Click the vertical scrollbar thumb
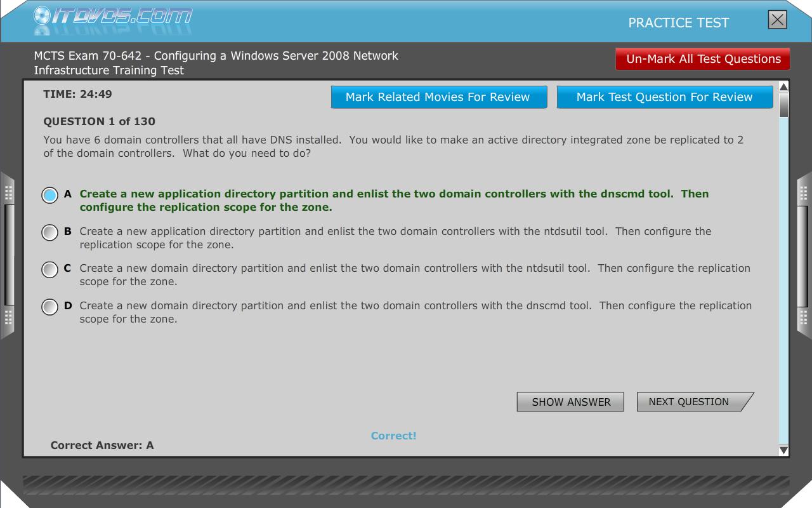This screenshot has height=508, width=812. 783,105
